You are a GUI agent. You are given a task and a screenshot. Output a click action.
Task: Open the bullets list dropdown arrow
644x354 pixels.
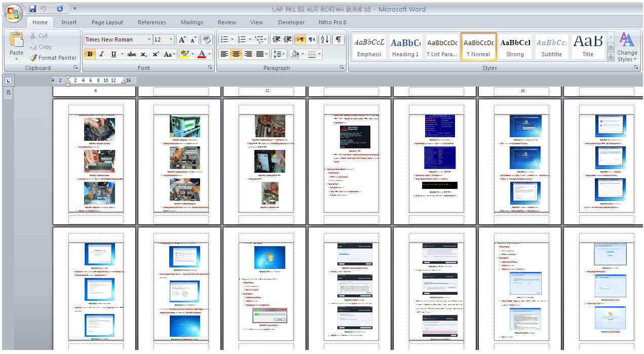coord(232,40)
